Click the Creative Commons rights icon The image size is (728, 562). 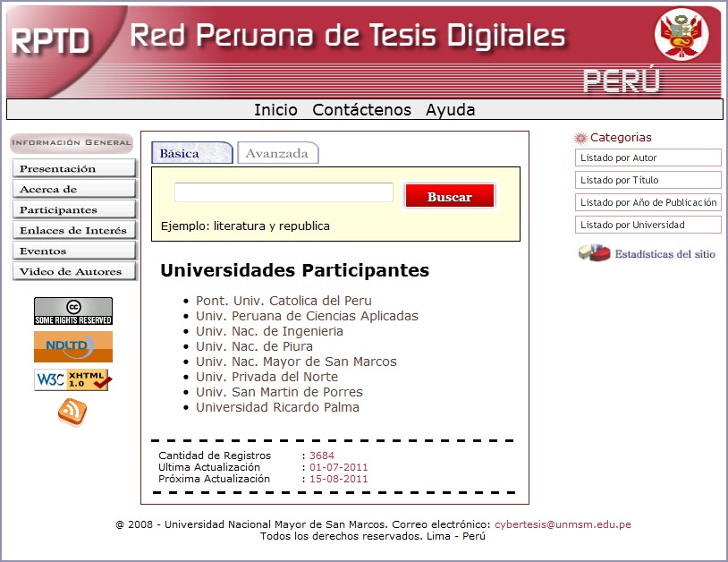[72, 312]
